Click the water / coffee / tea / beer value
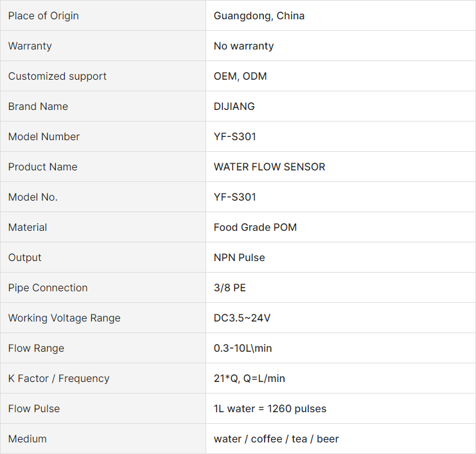476x454 pixels. point(276,439)
